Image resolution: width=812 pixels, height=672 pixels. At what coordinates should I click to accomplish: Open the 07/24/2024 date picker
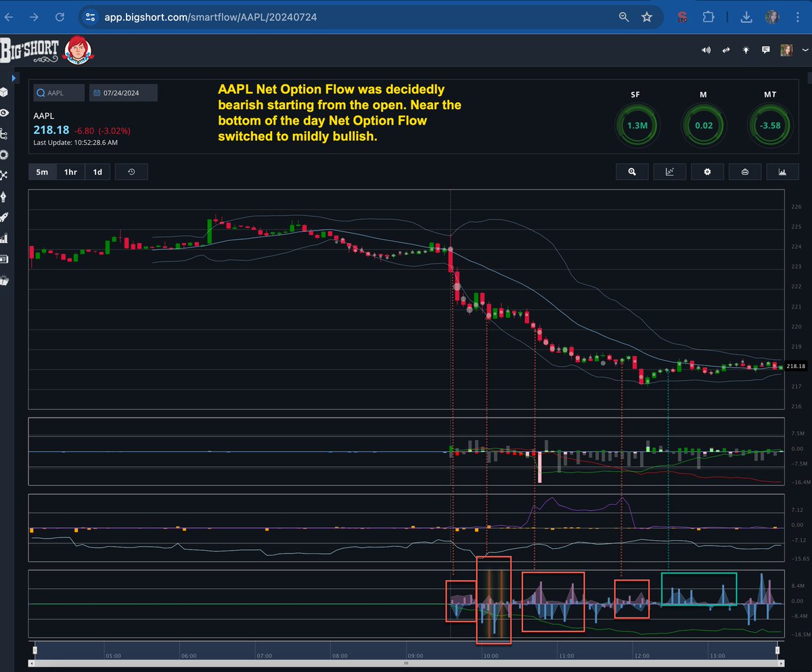tap(123, 93)
